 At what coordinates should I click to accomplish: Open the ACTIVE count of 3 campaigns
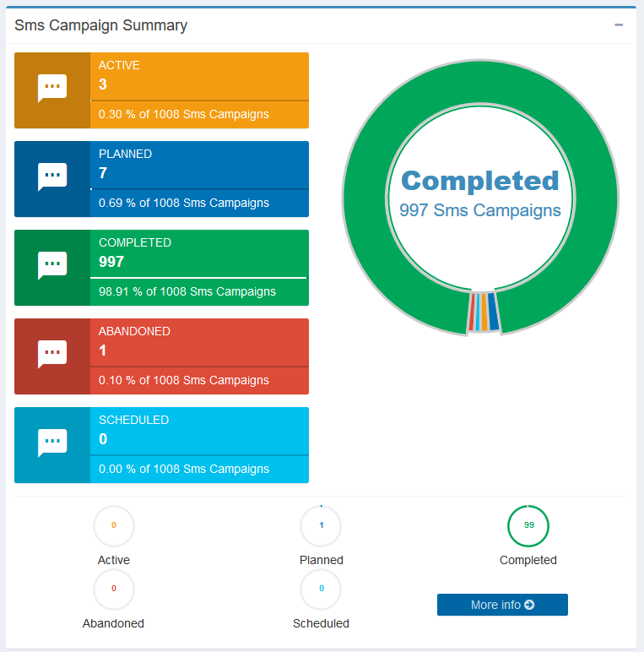[x=103, y=84]
